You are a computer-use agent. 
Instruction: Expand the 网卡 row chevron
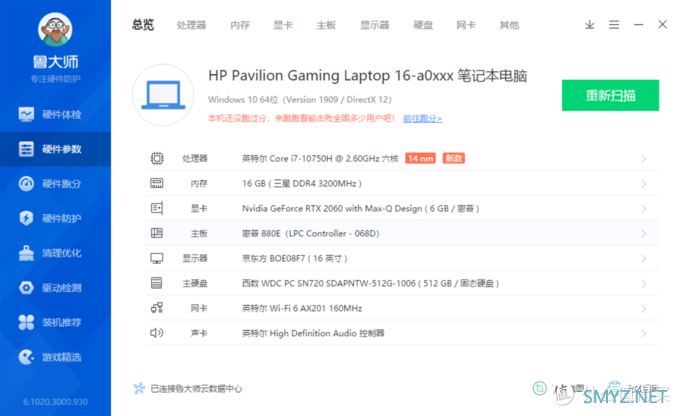644,308
